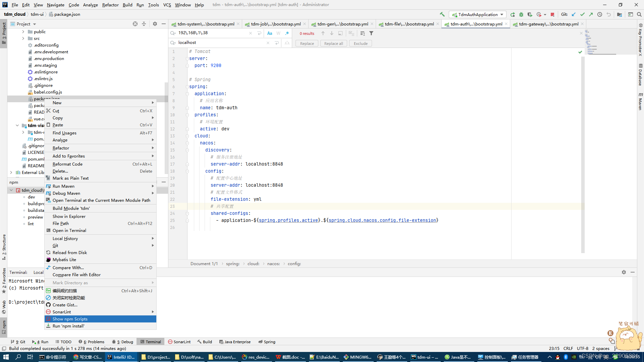Click Git update project arrow icon
The width and height of the screenshot is (644, 362).
pos(574,14)
